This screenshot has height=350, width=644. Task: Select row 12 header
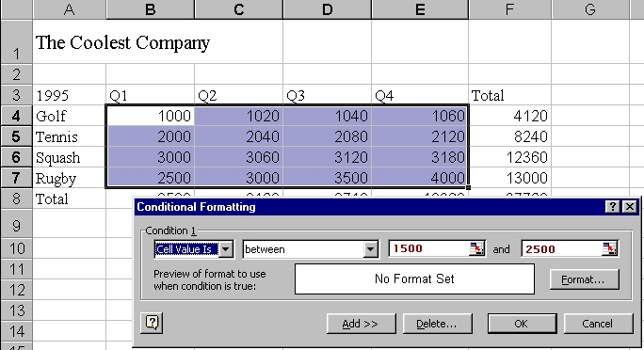[16, 290]
